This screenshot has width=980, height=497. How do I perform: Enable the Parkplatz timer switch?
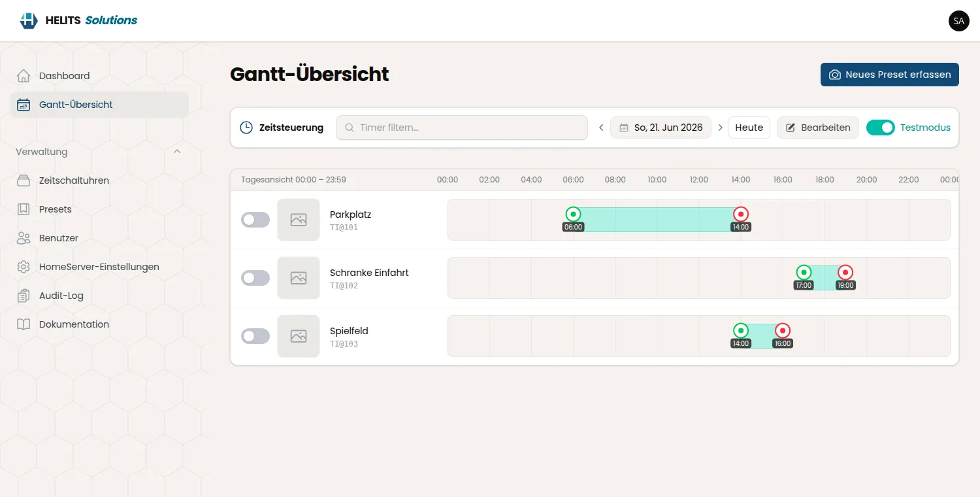pyautogui.click(x=255, y=220)
